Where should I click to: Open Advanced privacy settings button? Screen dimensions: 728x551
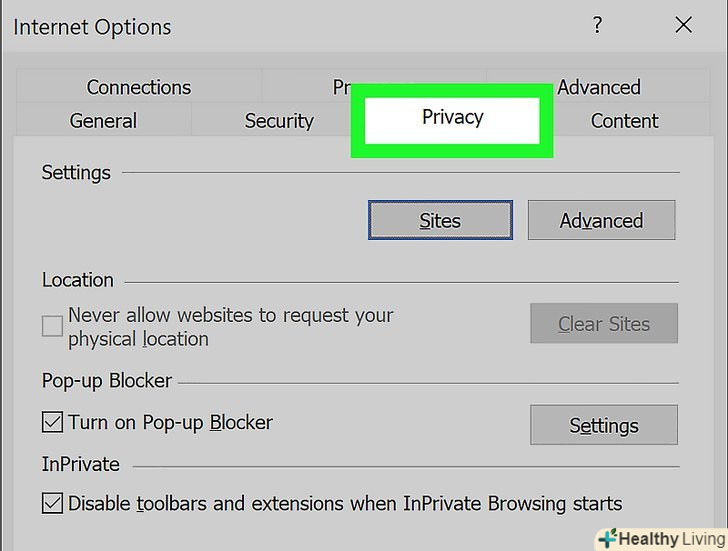coord(601,220)
